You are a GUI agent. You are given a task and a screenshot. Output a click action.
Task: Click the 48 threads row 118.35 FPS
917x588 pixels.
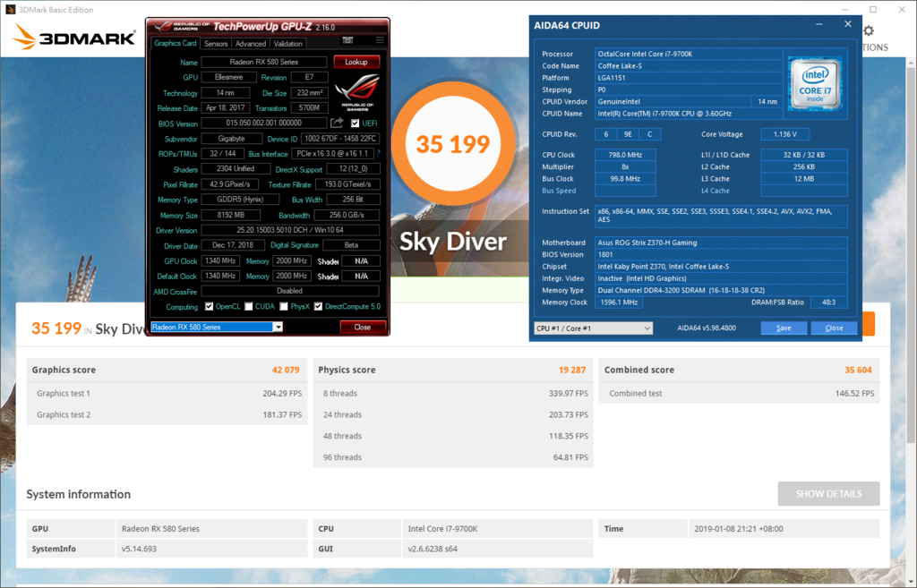pyautogui.click(x=453, y=436)
